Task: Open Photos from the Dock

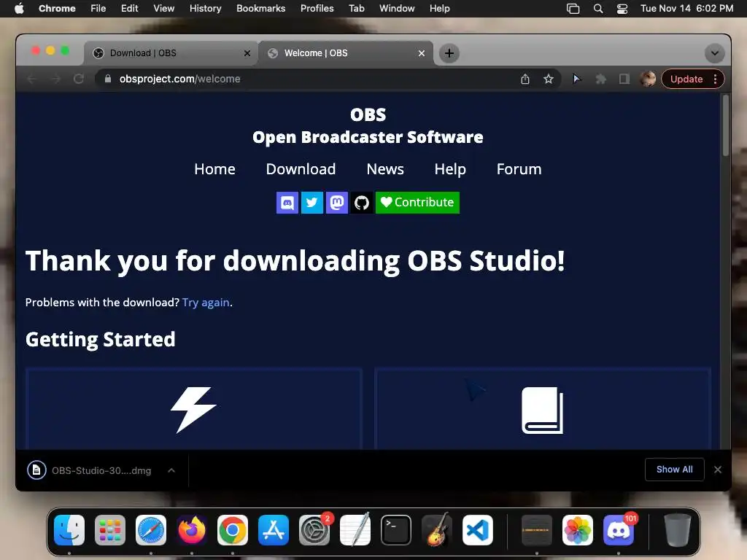Action: click(578, 530)
